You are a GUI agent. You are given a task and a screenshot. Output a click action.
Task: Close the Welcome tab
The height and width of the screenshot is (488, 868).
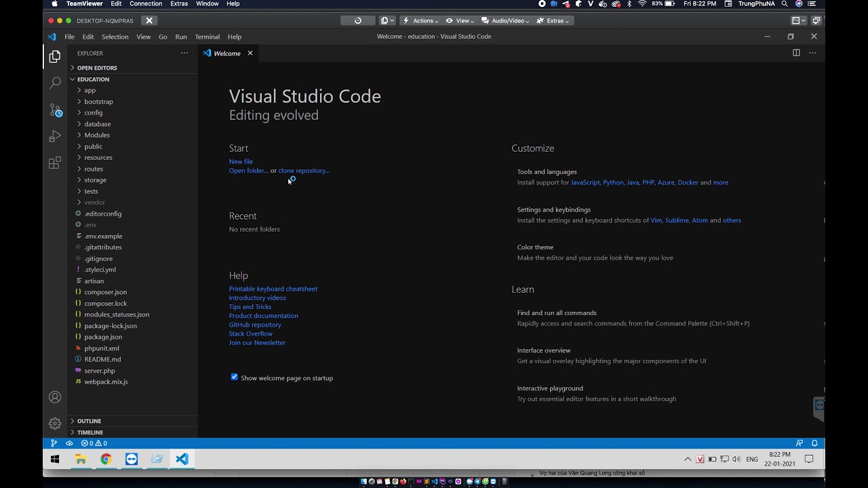(250, 53)
